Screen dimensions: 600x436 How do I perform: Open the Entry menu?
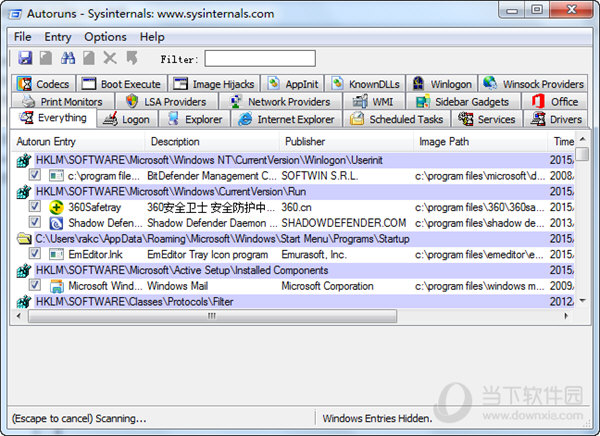coord(58,37)
